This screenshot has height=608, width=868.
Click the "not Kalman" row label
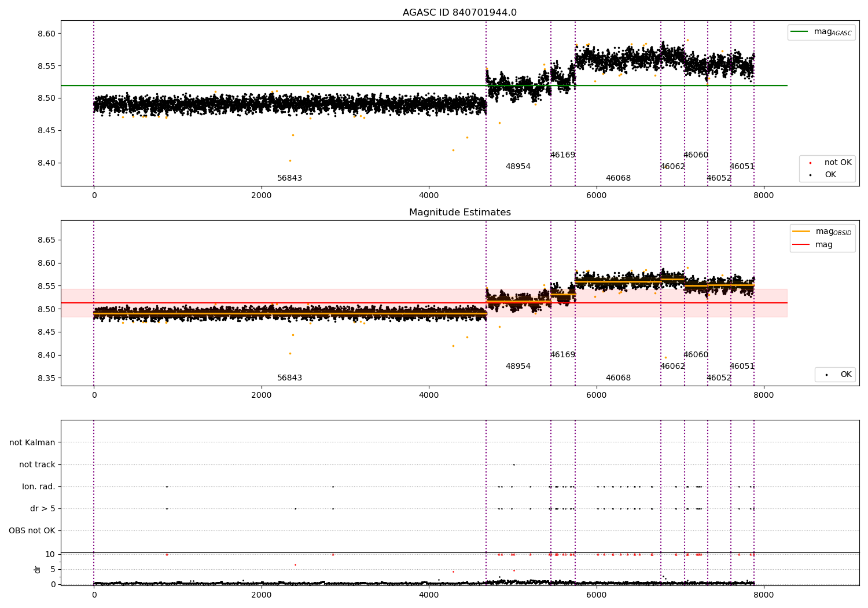tap(32, 443)
